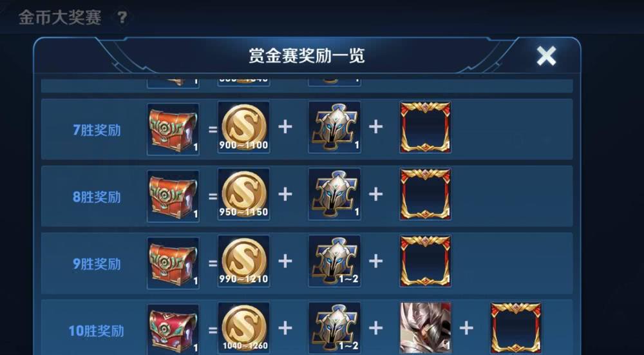Select the 990~1210 gold coin icon

point(243,262)
